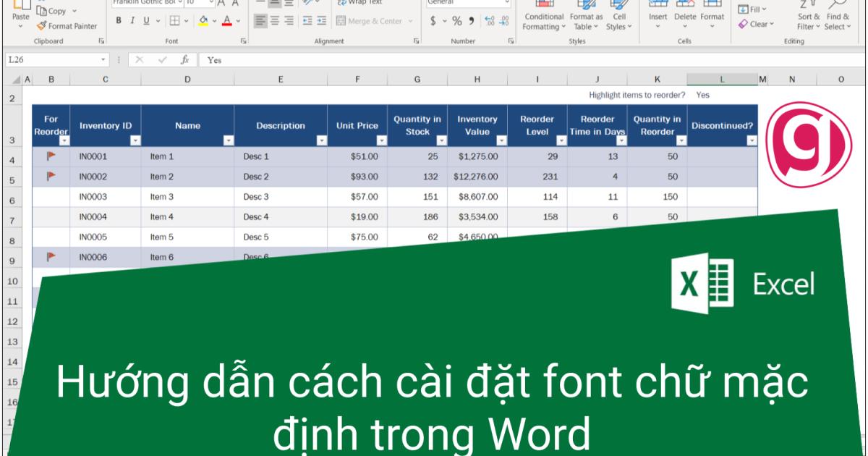Open the Discontinued column filter dropdown

coord(751,140)
